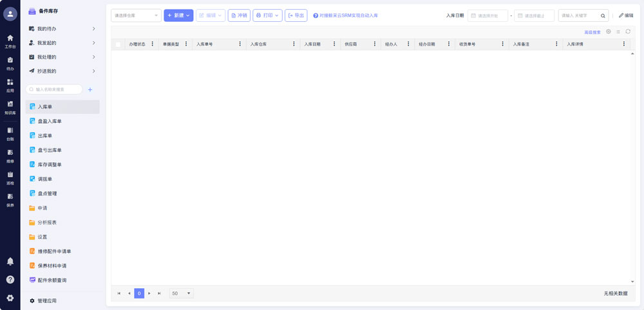
Task: Open the 请选择仓库 warehouse dropdown
Action: tap(136, 15)
